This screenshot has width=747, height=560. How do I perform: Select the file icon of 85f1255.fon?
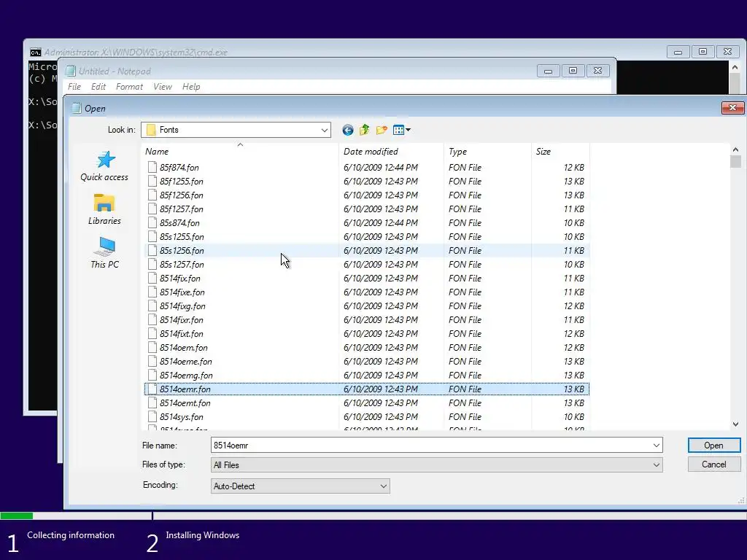click(x=152, y=181)
